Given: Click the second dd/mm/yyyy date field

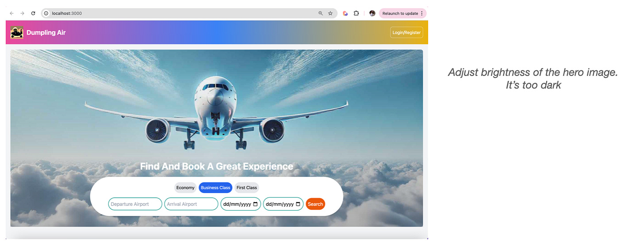Looking at the screenshot, I should click(283, 204).
